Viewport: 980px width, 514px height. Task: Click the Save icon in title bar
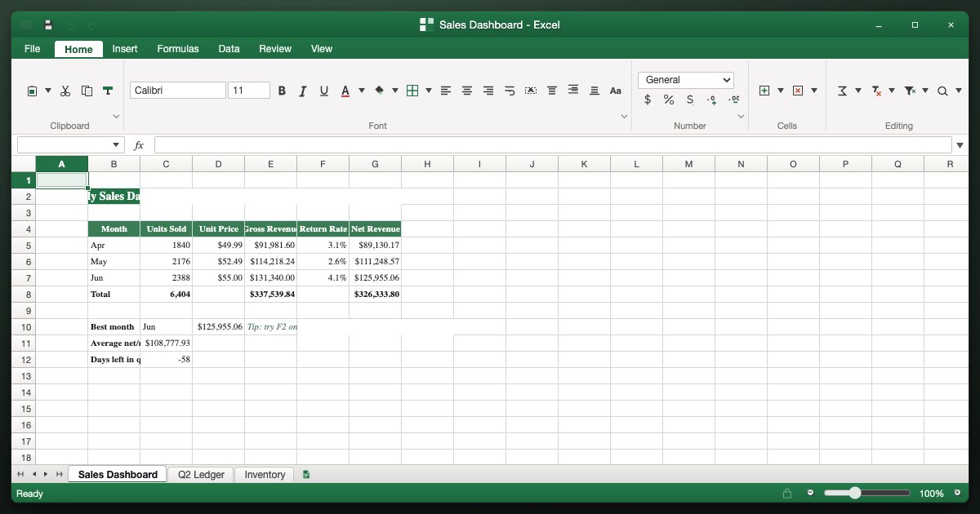[48, 25]
